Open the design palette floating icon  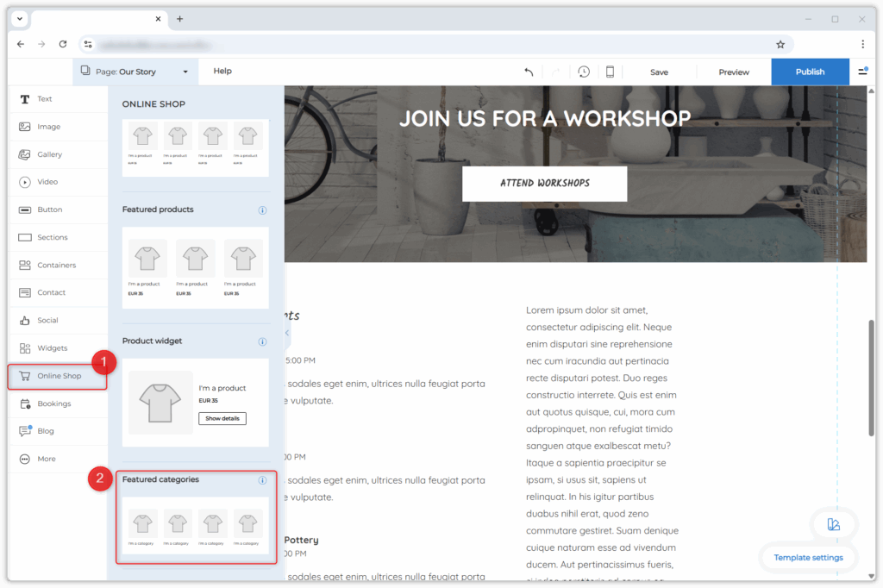833,524
